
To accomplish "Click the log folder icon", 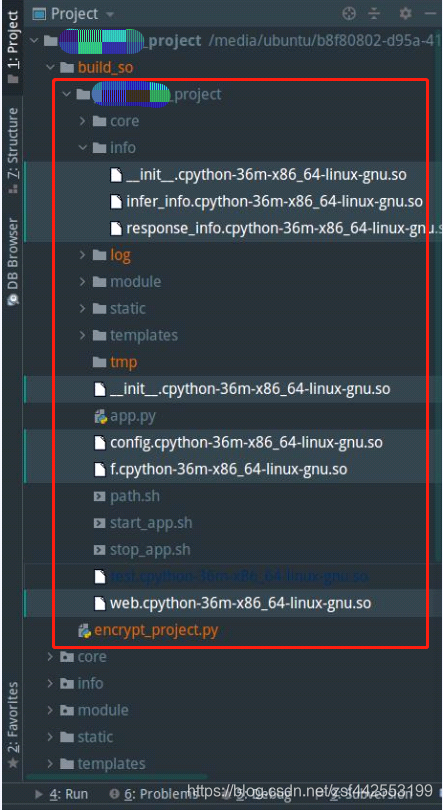I will pyautogui.click(x=99, y=255).
